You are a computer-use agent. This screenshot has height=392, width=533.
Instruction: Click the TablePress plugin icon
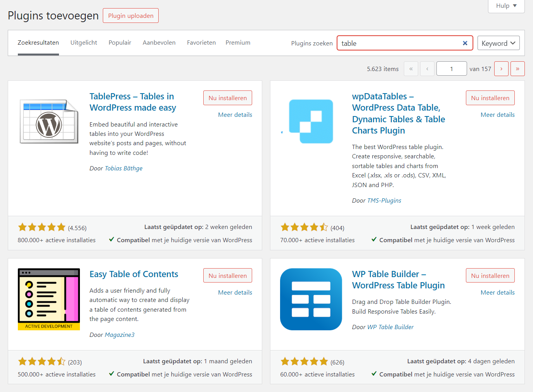coord(49,121)
